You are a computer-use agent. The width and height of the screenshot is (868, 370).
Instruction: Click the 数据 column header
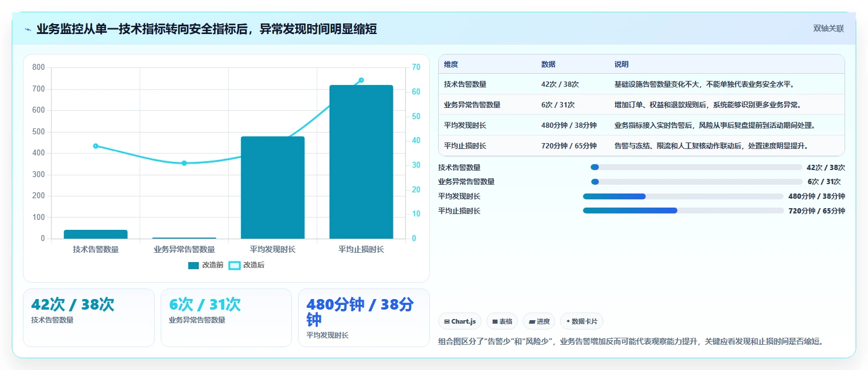tap(548, 65)
